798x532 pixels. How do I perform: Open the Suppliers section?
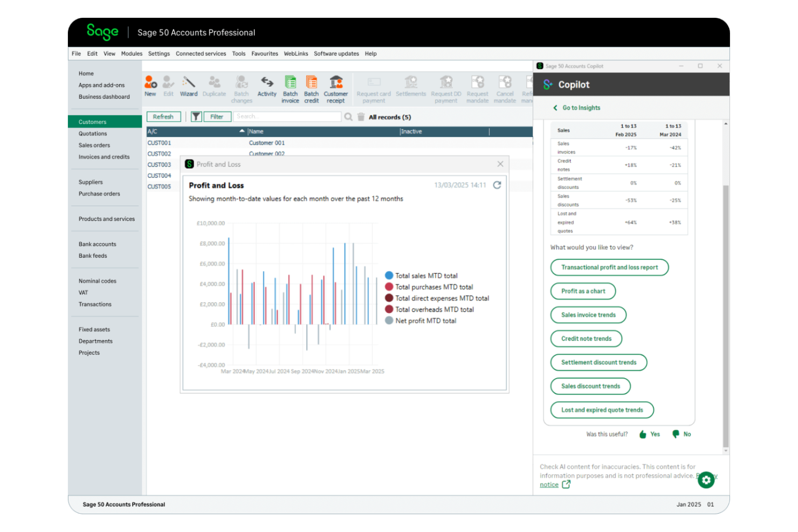(91, 182)
